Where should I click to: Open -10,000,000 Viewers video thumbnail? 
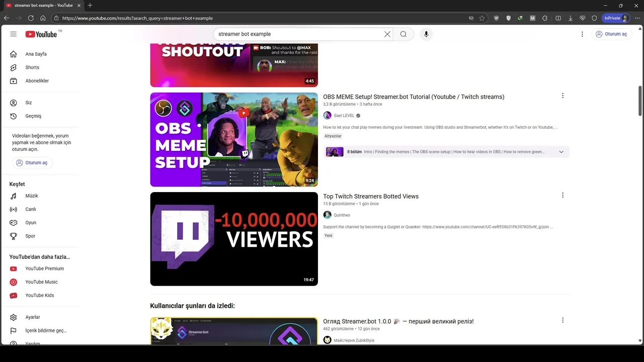(234, 239)
